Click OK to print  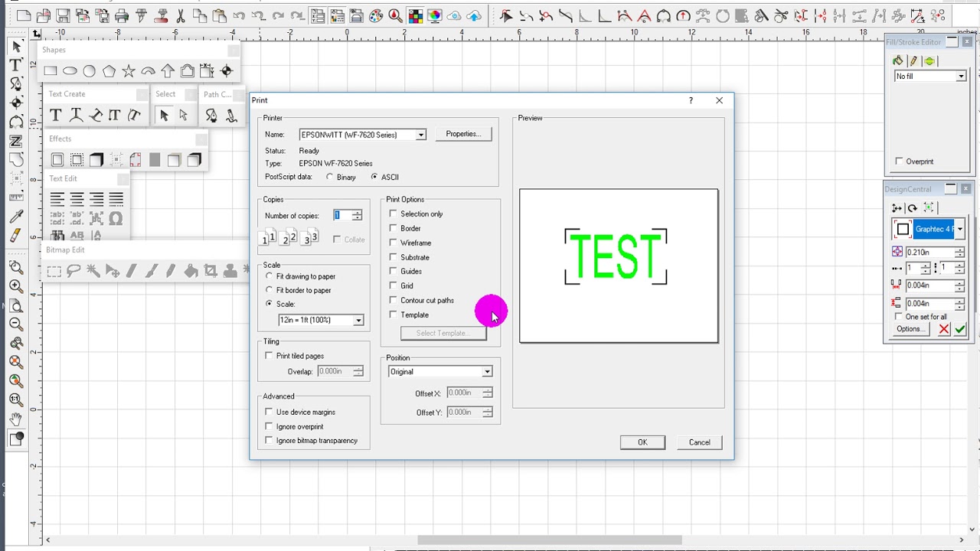click(x=642, y=442)
